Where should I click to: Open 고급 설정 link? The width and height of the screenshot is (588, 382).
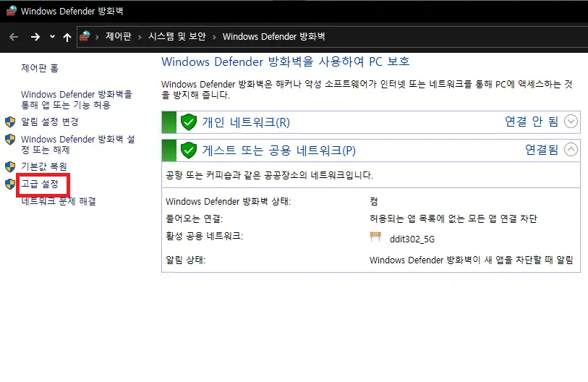point(40,184)
